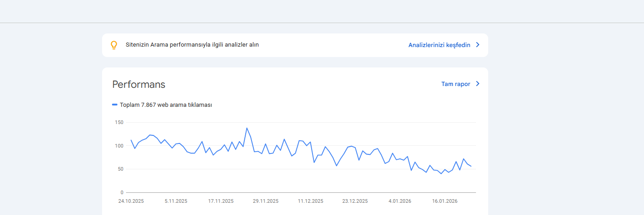644x215 pixels.
Task: Click the arrow icon next to "Tam rapor"
Action: tap(478, 84)
